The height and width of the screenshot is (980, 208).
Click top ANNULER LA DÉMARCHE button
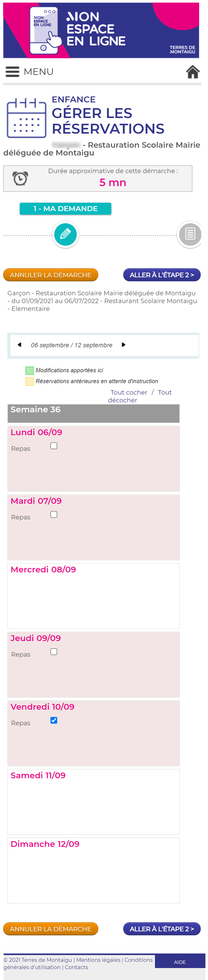(x=51, y=275)
